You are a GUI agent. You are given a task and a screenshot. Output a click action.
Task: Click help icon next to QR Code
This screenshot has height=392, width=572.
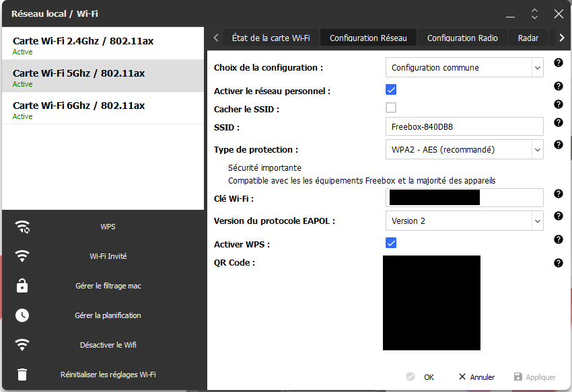[558, 263]
